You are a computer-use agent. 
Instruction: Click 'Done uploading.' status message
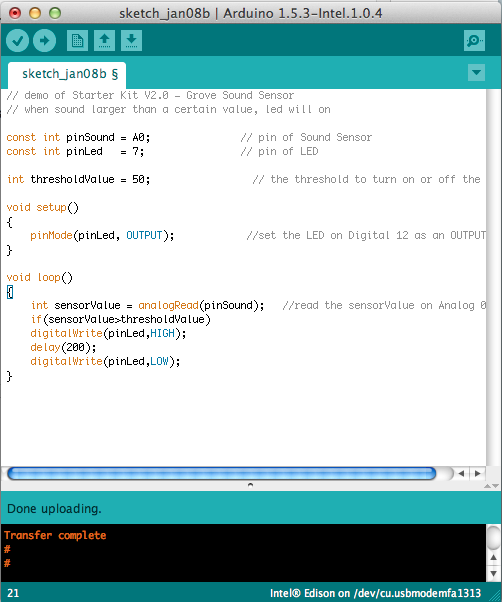click(x=54, y=509)
